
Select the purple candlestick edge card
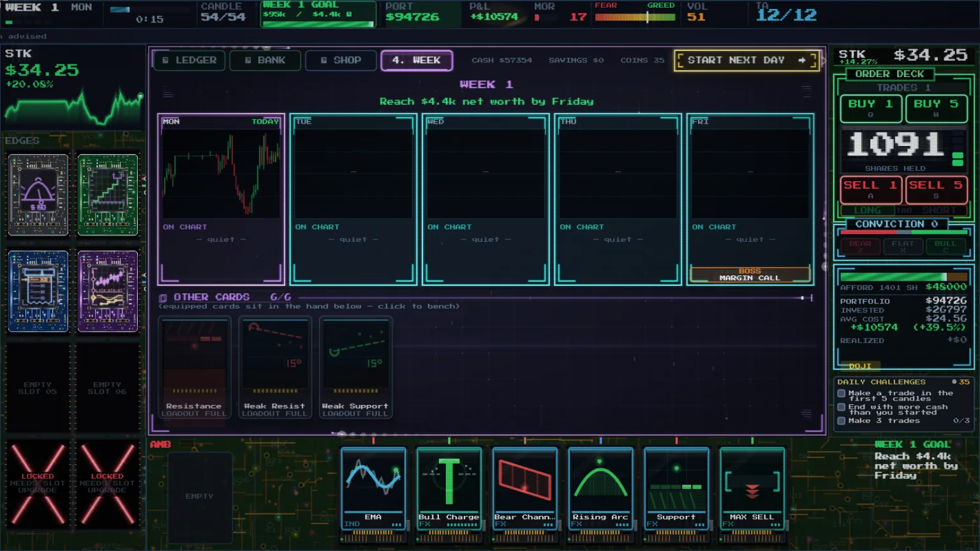click(x=107, y=291)
